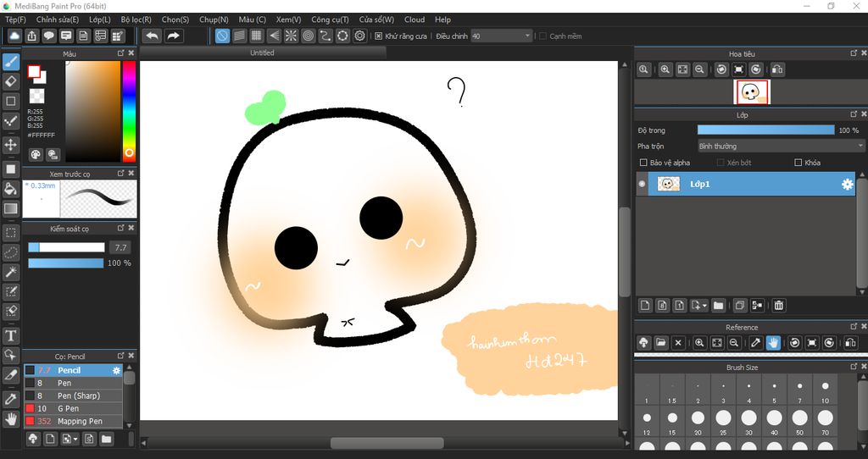Open the Pha trộn blend mode dropdown
This screenshot has height=459, width=868.
[780, 146]
